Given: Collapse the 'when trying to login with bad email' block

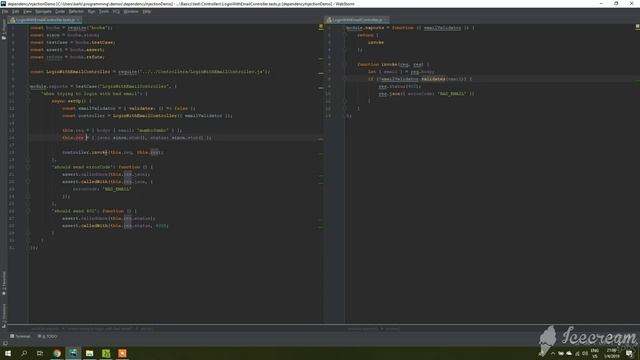Looking at the screenshot, I should click(28, 94).
